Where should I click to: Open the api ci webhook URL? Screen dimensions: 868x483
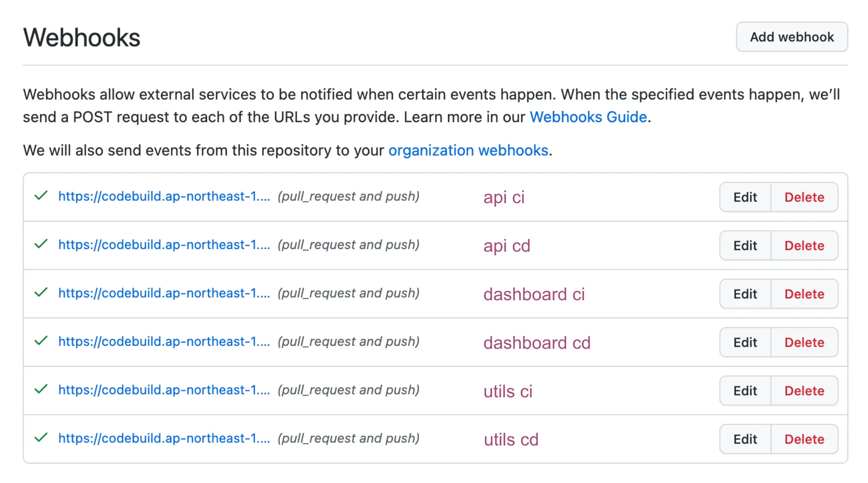tap(164, 196)
